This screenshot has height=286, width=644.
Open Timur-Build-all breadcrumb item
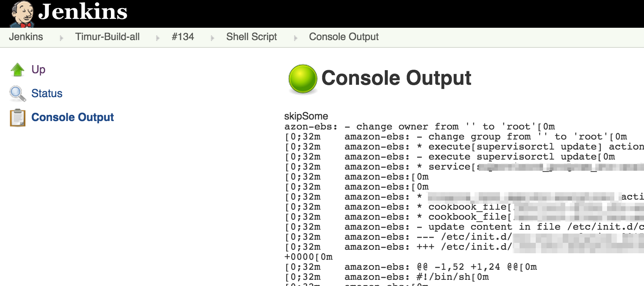tap(107, 37)
